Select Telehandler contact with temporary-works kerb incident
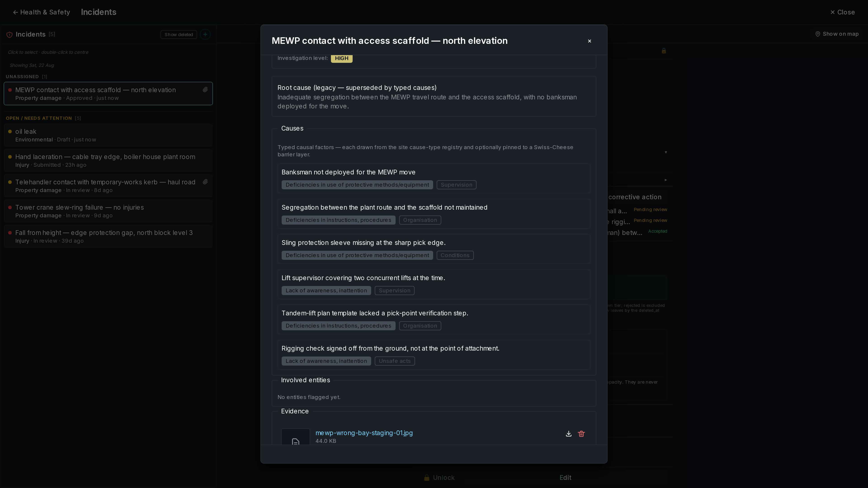This screenshot has width=868, height=488. (x=108, y=185)
